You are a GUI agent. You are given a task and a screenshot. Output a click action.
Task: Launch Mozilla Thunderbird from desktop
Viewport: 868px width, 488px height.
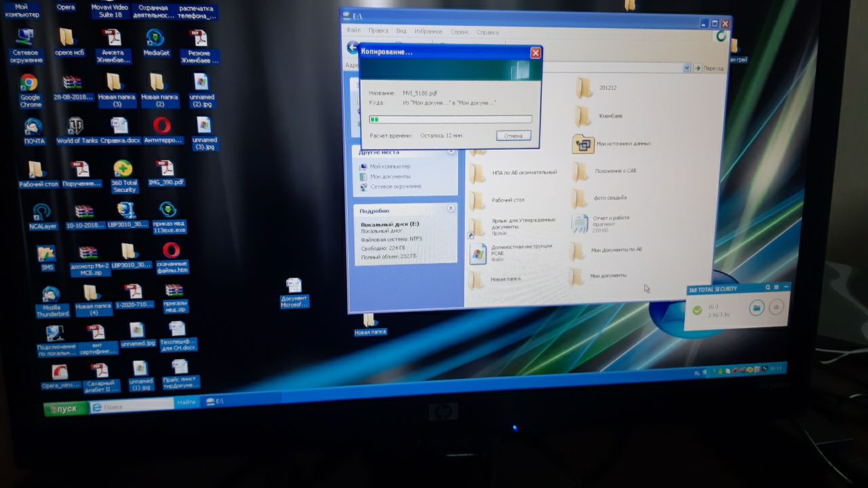pos(52,302)
